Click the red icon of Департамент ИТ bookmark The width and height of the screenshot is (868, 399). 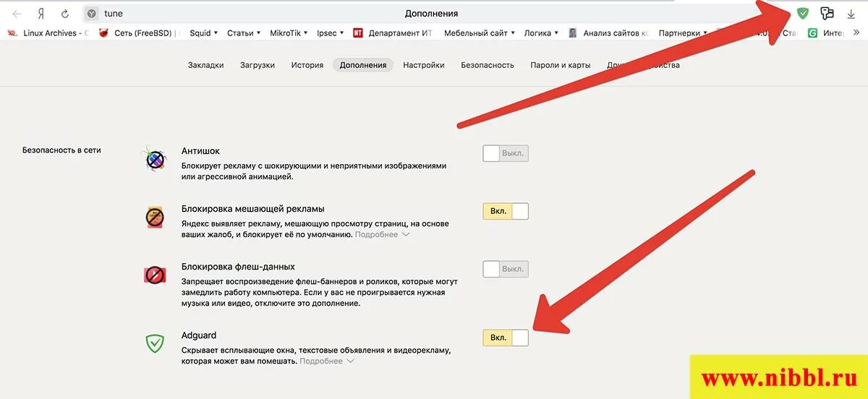coord(358,33)
